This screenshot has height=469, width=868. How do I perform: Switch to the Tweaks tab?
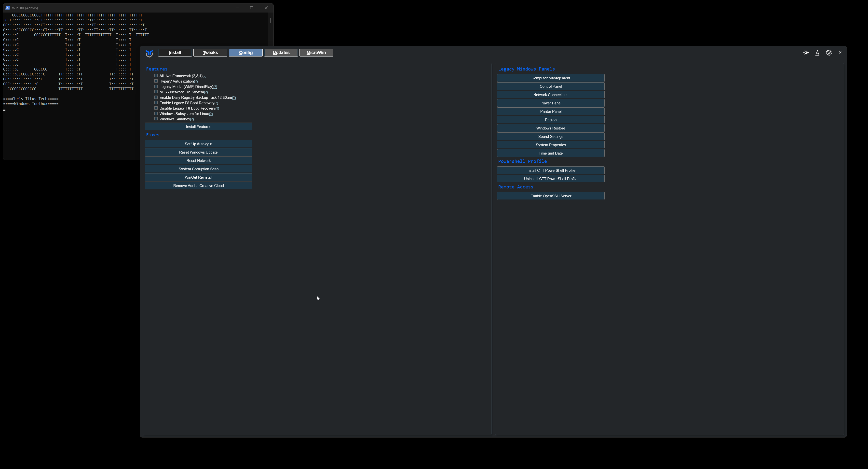[x=210, y=53]
